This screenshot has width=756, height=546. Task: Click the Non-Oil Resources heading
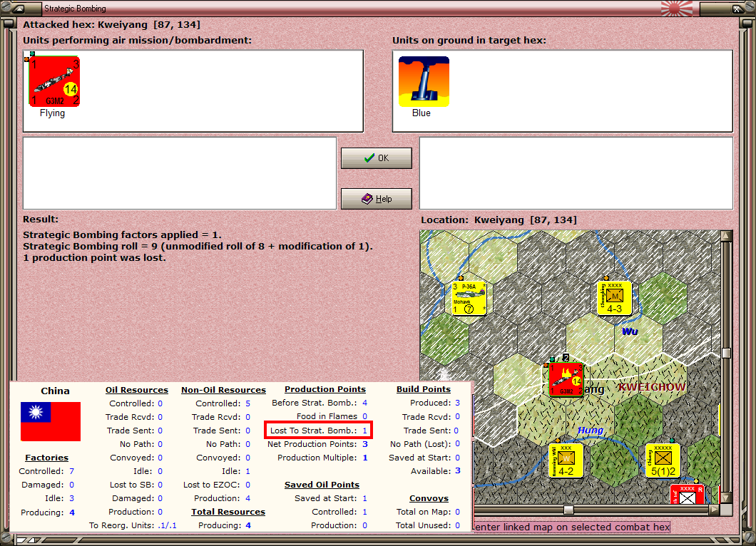[224, 390]
